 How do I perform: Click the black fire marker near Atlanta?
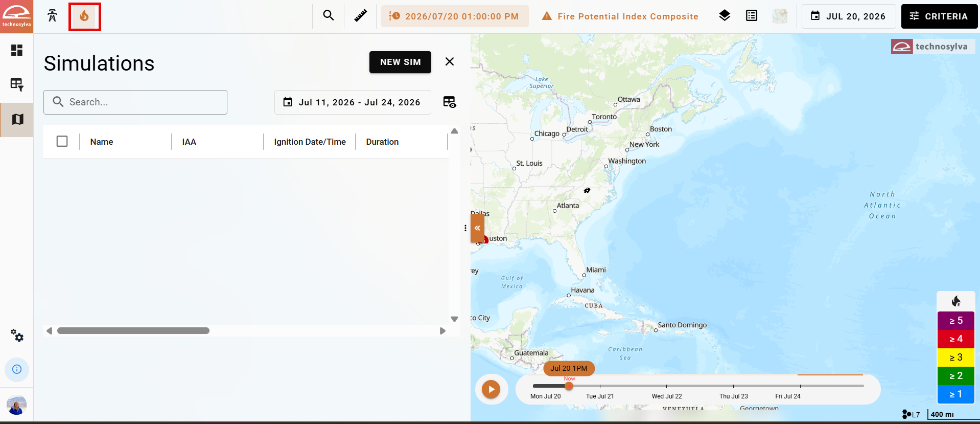click(587, 190)
